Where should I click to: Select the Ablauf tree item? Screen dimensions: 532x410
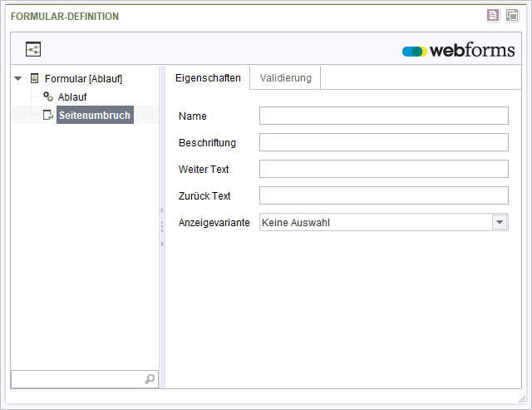72,97
